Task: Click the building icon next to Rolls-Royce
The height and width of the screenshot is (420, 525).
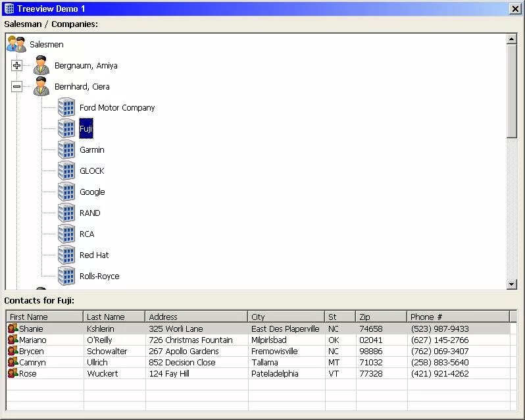Action: 66,276
